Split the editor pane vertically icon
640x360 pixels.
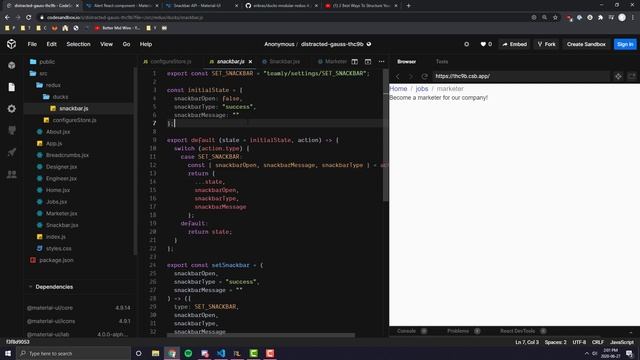click(355, 62)
